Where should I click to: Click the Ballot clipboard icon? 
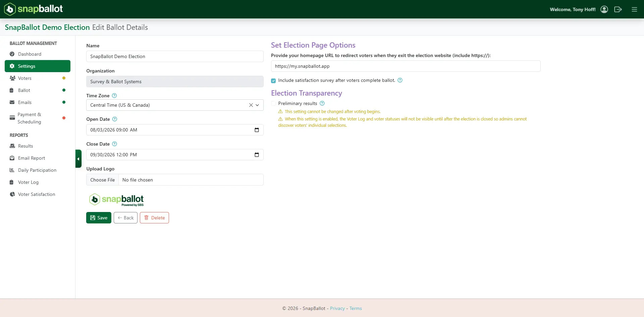(x=12, y=90)
